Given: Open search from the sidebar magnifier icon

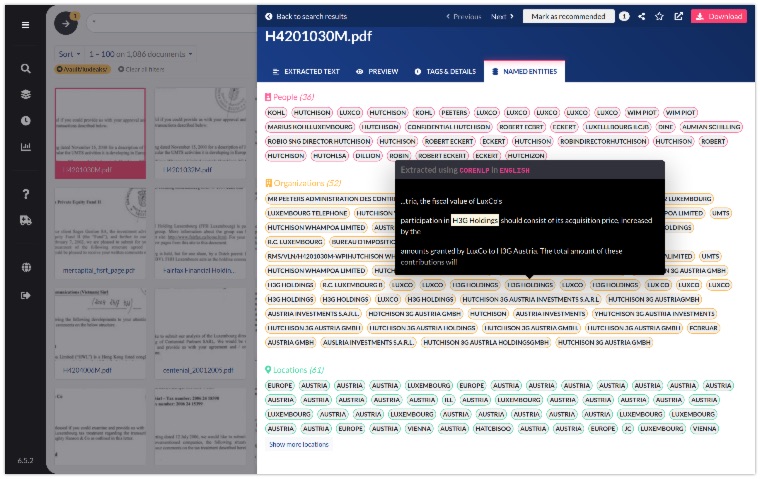Looking at the screenshot, I should point(26,69).
